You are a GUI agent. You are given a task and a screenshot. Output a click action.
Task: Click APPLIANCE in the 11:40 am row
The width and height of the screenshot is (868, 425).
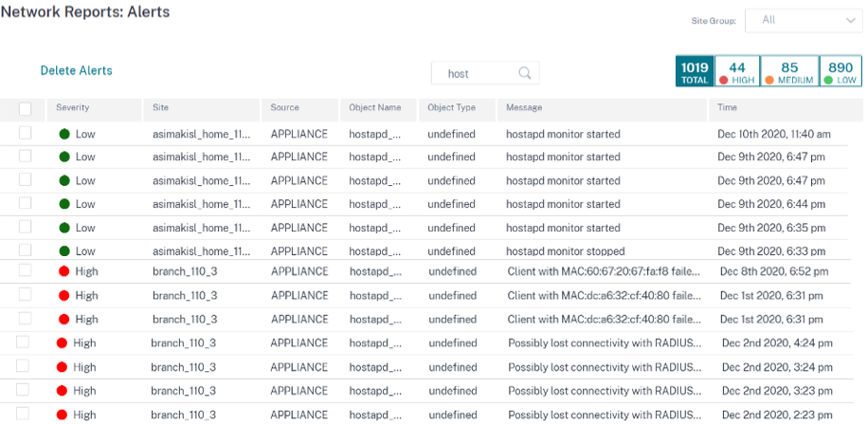(298, 134)
